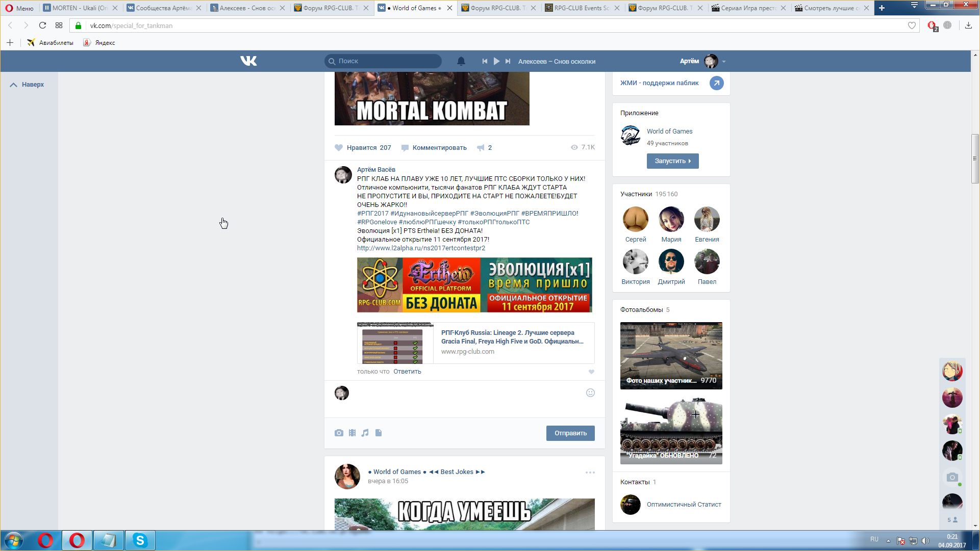Reload the page
The width and height of the screenshot is (980, 551).
(42, 25)
